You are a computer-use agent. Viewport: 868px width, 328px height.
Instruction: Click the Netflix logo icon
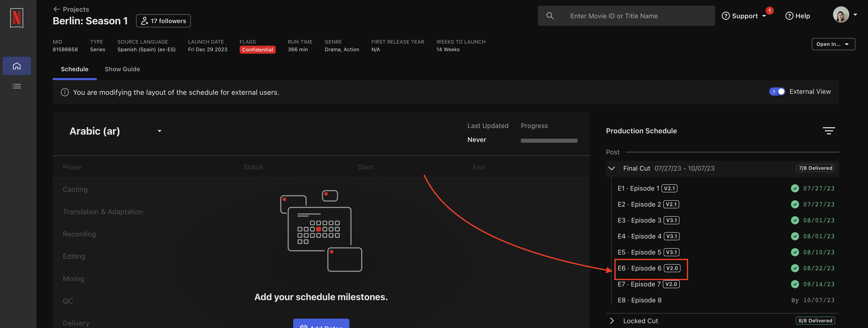[x=16, y=17]
